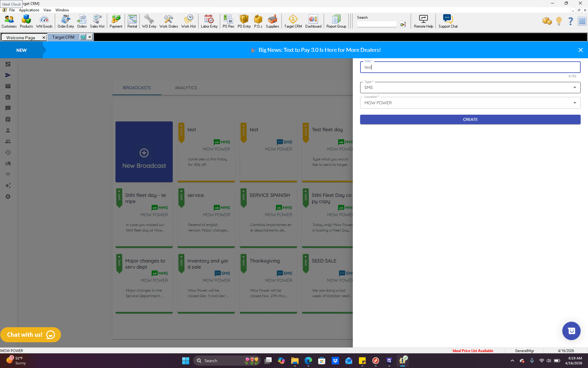Open Support Chat
This screenshot has width=588, height=368.
[x=448, y=21]
